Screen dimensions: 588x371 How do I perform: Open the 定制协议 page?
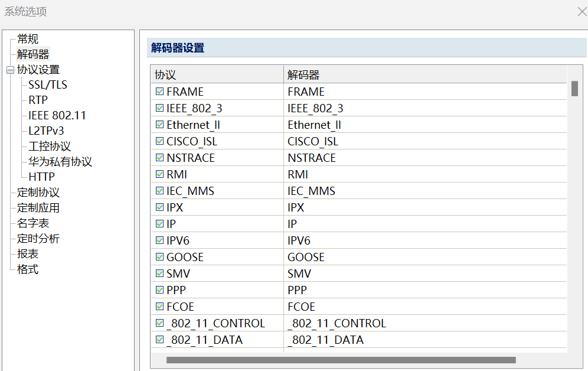click(38, 193)
